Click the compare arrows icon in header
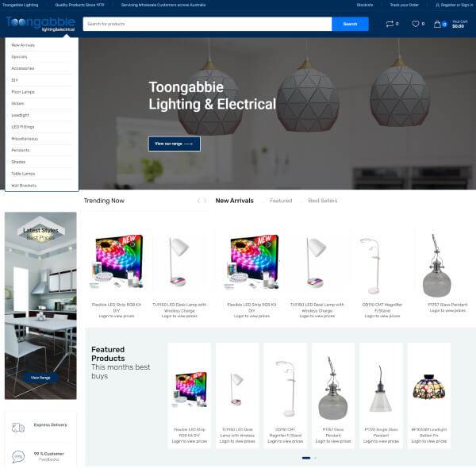This screenshot has width=476, height=476. (x=390, y=24)
